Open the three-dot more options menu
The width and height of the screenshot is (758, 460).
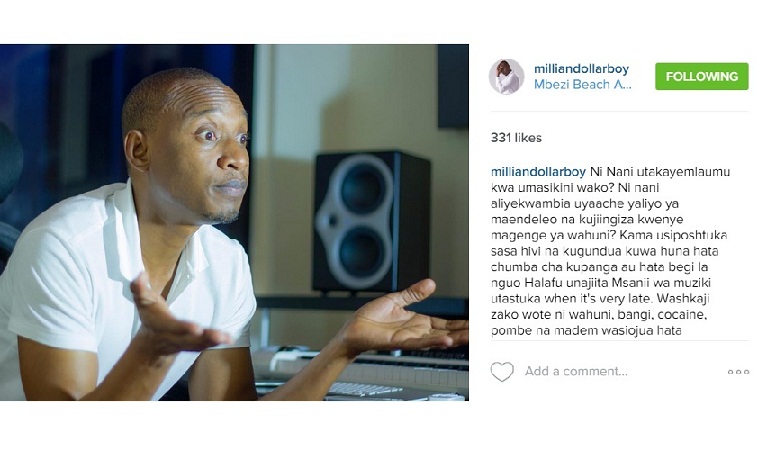(x=738, y=372)
